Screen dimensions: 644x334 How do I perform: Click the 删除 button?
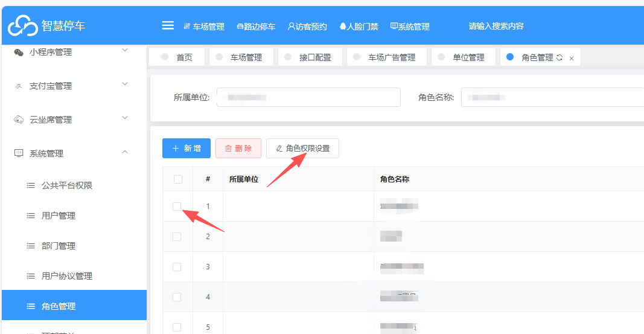coord(238,149)
